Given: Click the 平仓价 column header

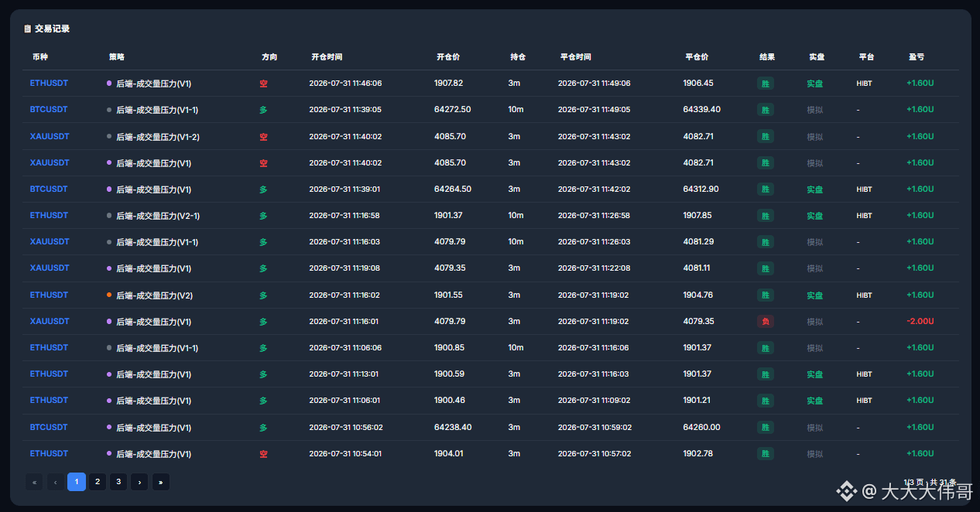Looking at the screenshot, I should point(697,57).
